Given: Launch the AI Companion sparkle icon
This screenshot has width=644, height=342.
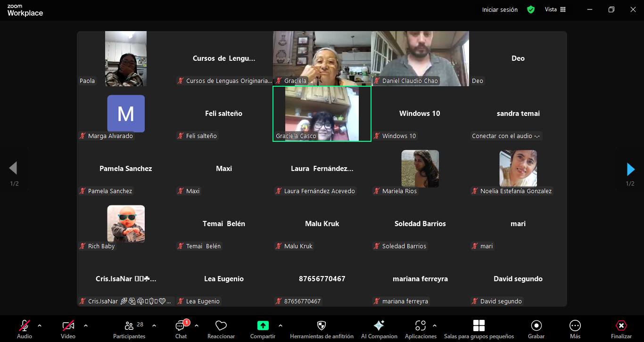Looking at the screenshot, I should coord(379,326).
